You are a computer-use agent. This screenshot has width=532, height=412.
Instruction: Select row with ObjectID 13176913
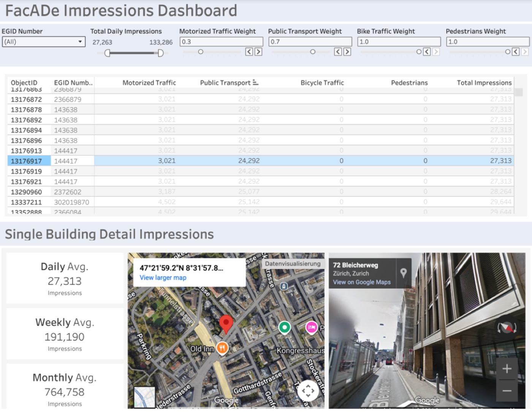pyautogui.click(x=261, y=150)
